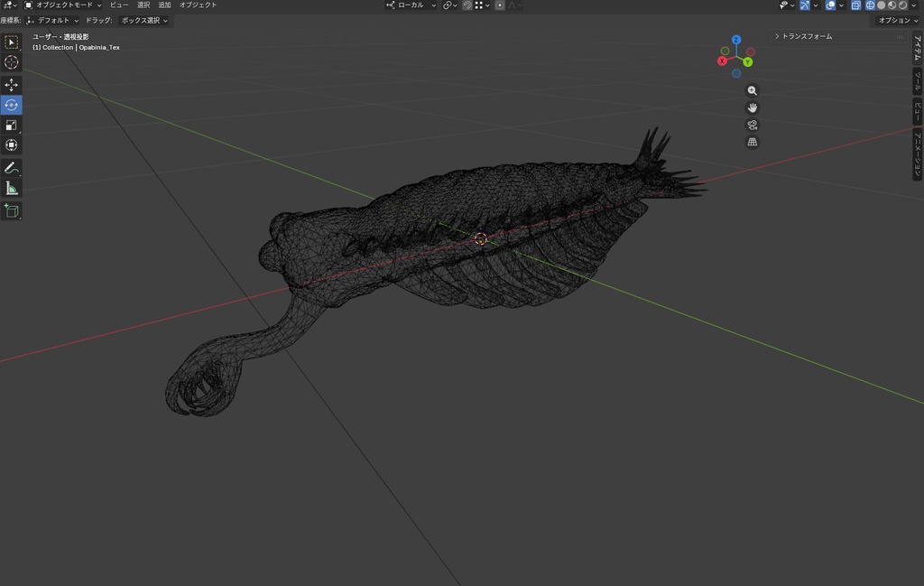The image size is (924, 586).
Task: Toggle show overlays button
Action: [x=830, y=5]
